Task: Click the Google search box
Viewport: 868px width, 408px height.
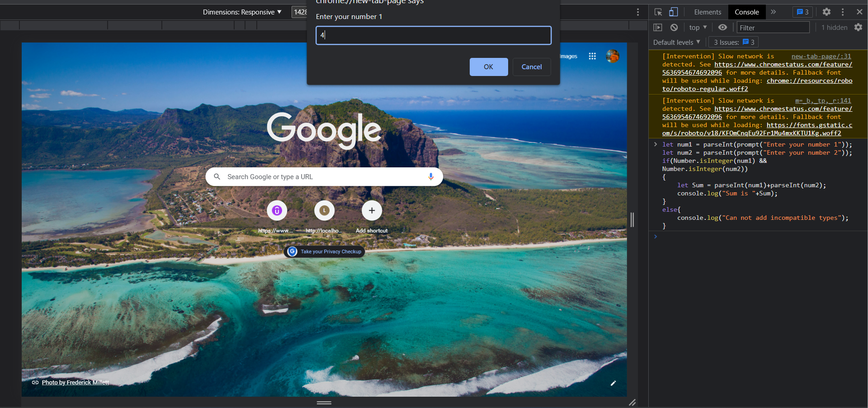Action: pos(324,177)
